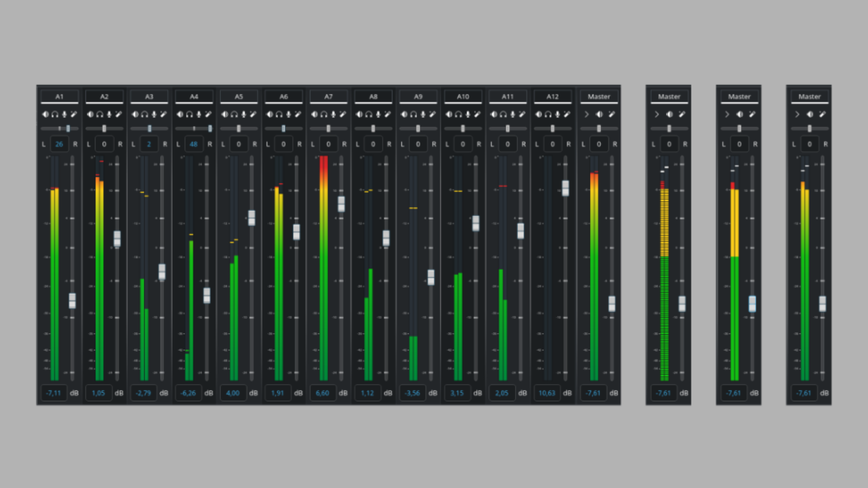Toggle solo on track A12
Image resolution: width=868 pixels, height=488 pixels.
(x=547, y=114)
